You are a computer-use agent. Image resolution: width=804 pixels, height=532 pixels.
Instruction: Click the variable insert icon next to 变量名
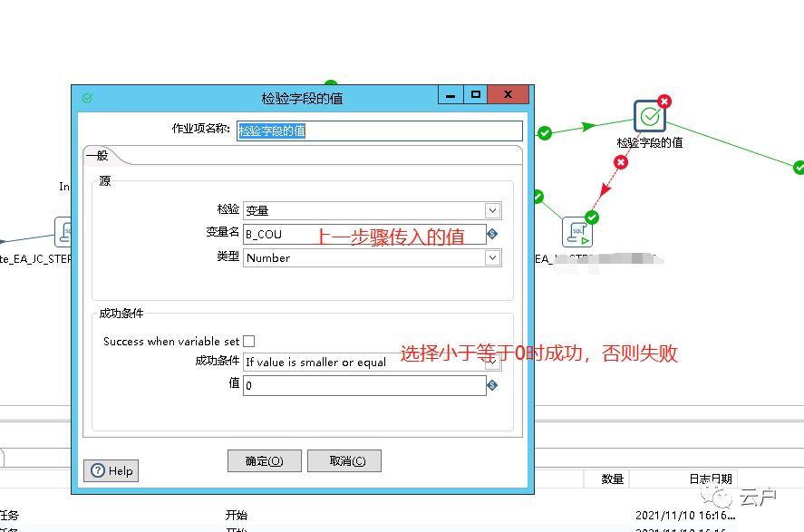point(492,234)
